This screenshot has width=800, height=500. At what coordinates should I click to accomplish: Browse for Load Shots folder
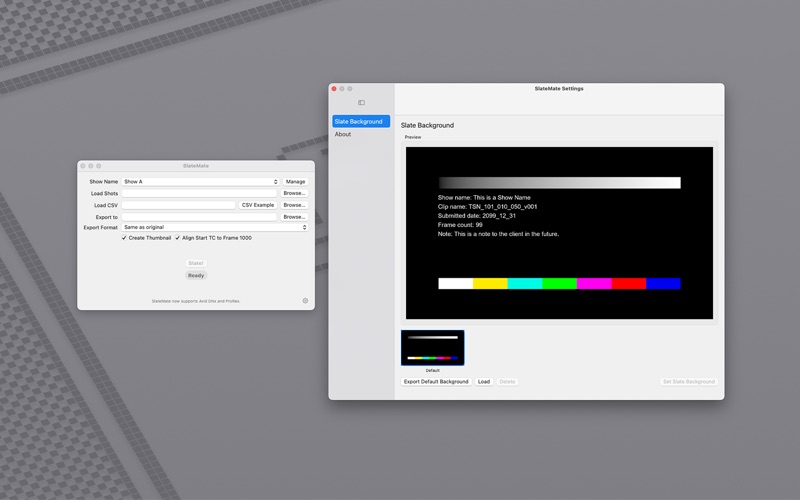(x=294, y=193)
